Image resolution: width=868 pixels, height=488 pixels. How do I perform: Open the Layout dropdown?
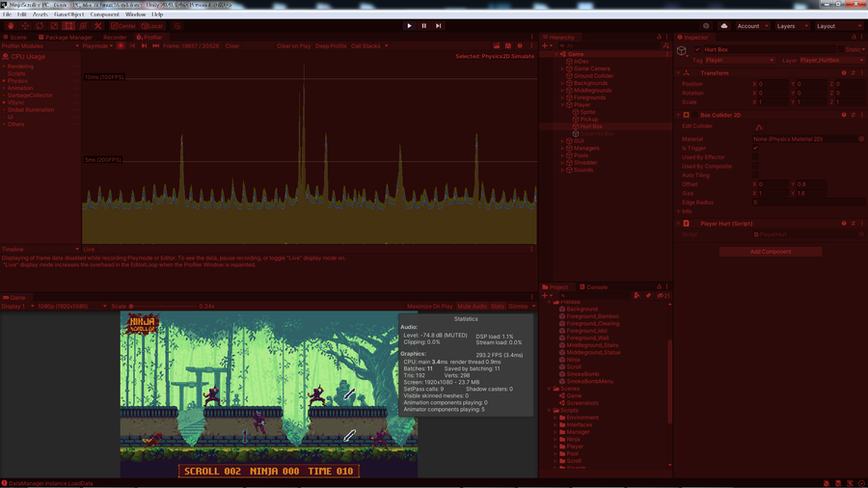coord(839,26)
